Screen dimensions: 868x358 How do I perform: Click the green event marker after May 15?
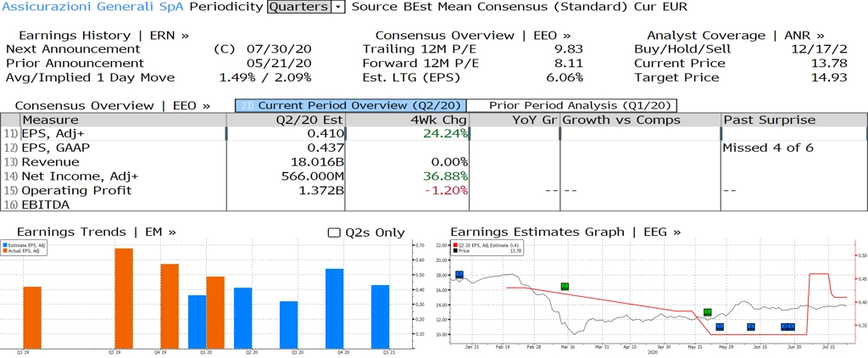pos(707,312)
